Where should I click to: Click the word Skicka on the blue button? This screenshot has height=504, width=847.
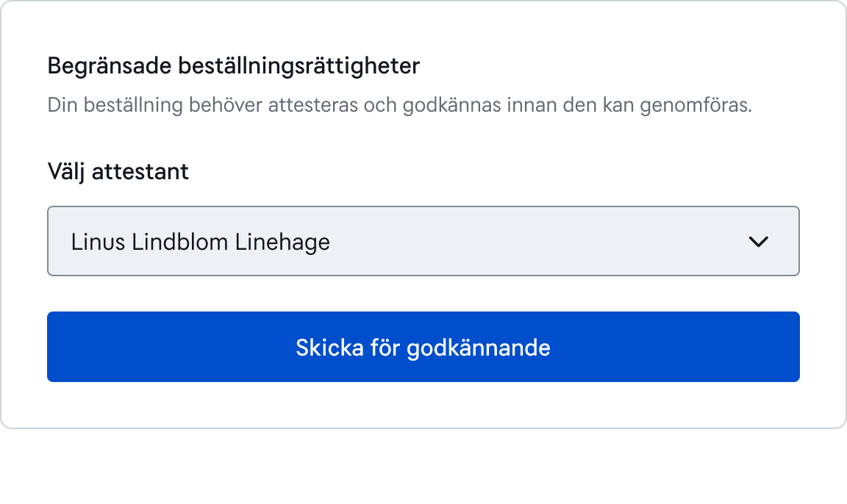tap(329, 348)
